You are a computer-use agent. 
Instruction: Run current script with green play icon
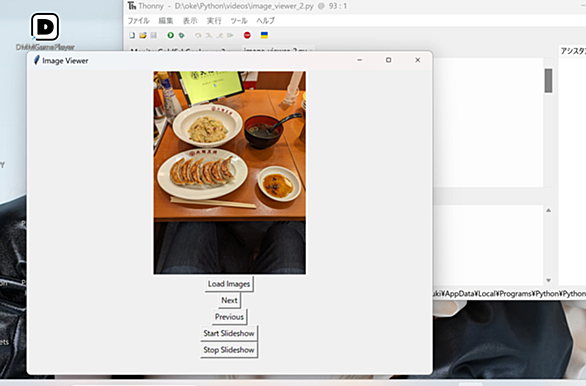170,35
